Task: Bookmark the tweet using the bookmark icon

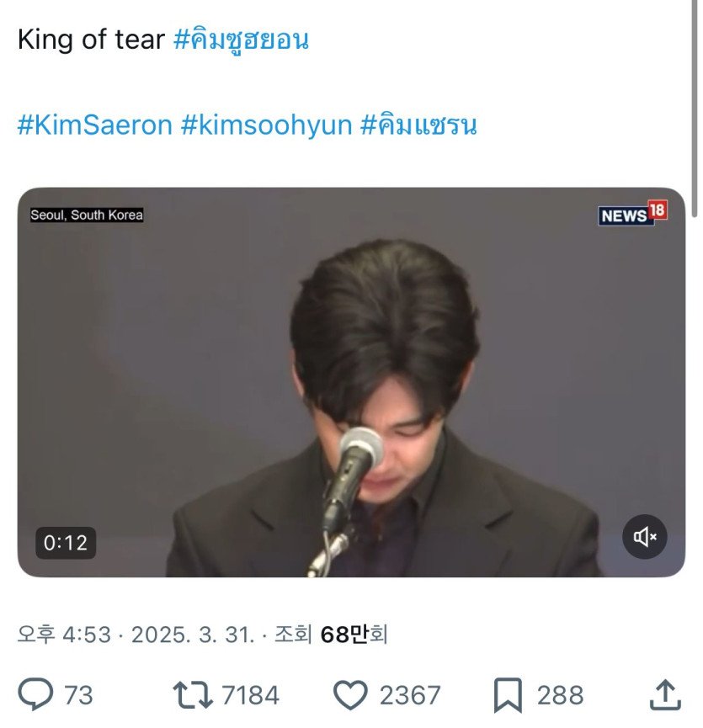Action: 508,695
